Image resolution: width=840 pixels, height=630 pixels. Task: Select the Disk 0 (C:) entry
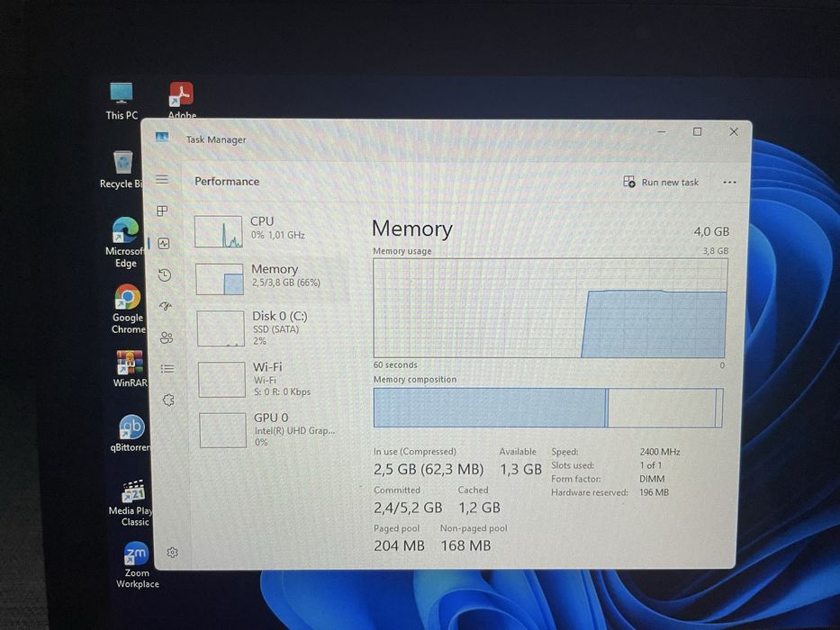[272, 328]
